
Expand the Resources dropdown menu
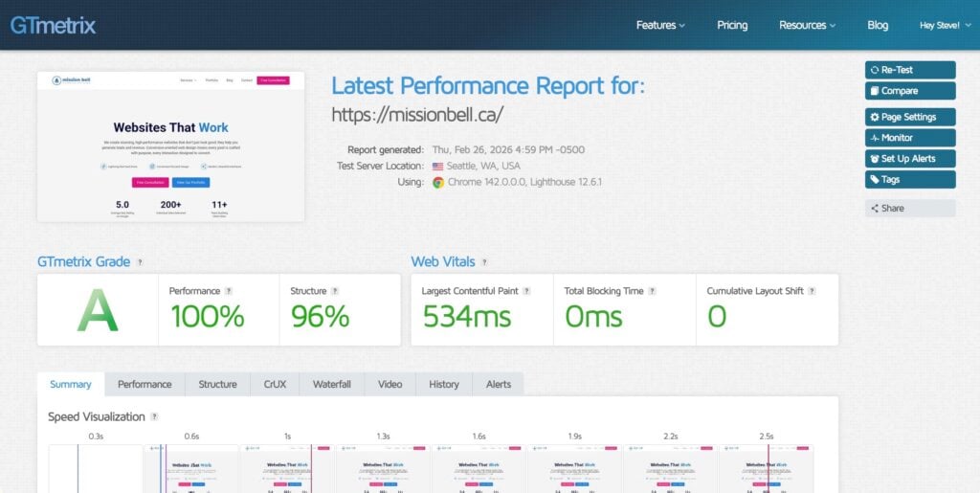click(807, 25)
